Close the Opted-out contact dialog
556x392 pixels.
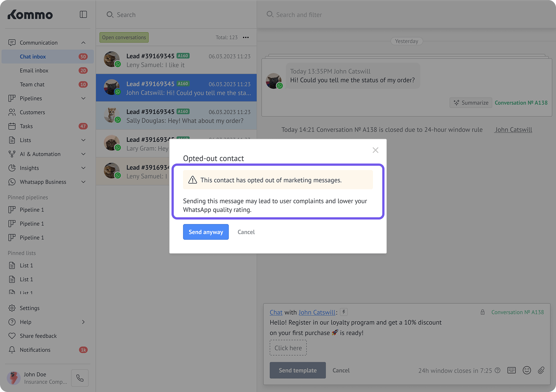click(376, 150)
